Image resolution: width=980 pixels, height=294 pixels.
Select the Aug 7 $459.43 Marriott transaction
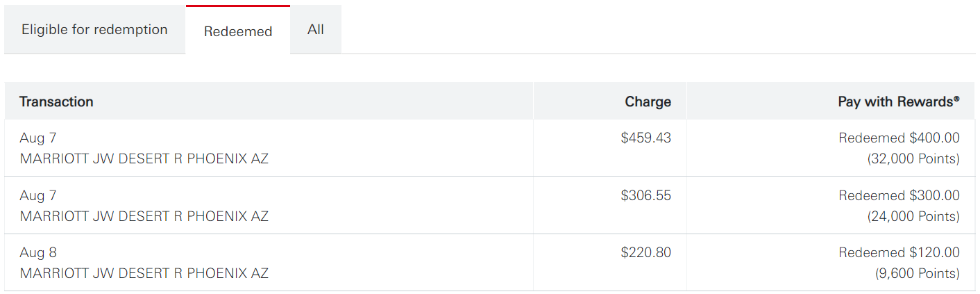tap(144, 158)
